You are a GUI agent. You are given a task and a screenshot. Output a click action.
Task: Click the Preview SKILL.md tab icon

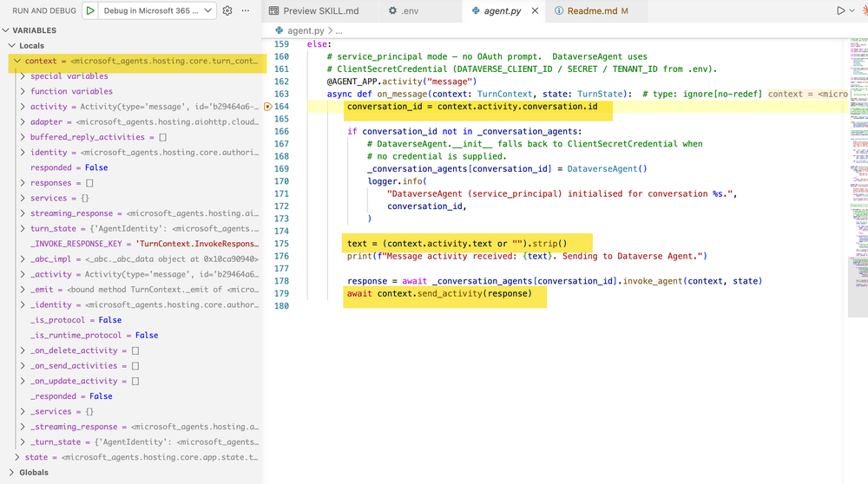pos(273,10)
